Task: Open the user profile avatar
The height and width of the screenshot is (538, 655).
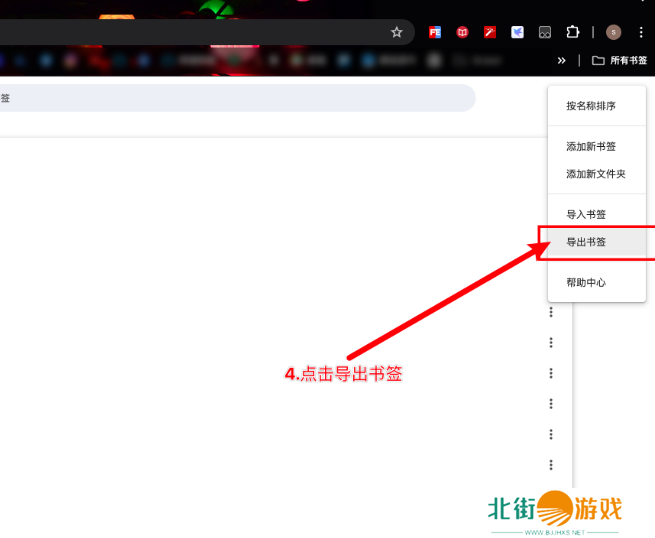Action: pos(613,32)
